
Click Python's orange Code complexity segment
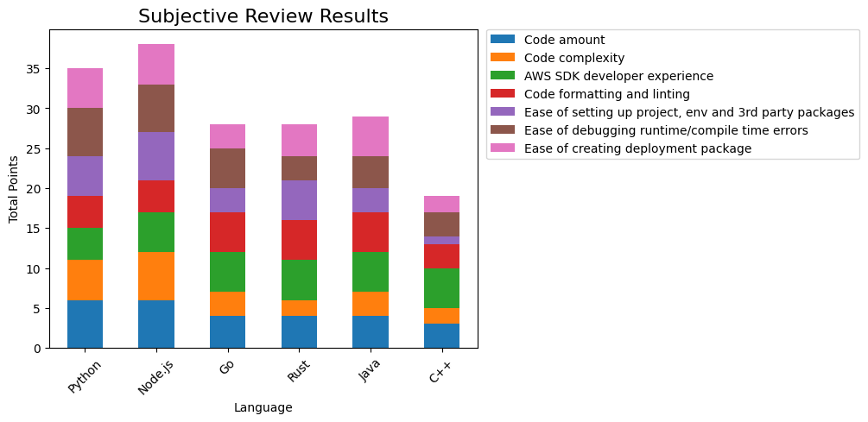(85, 280)
